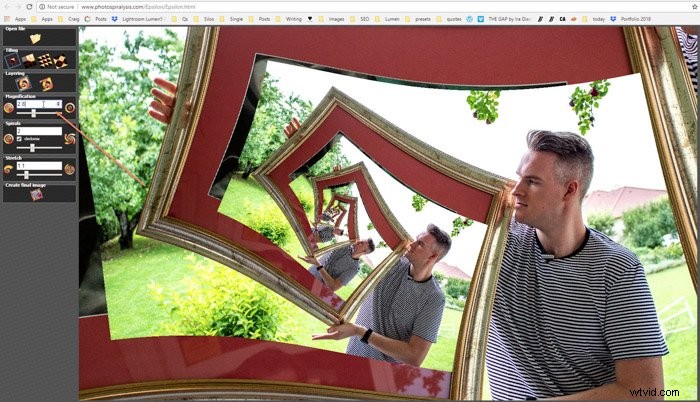700x402 pixels.
Task: Open the Qs bookmark folder
Action: coord(180,19)
